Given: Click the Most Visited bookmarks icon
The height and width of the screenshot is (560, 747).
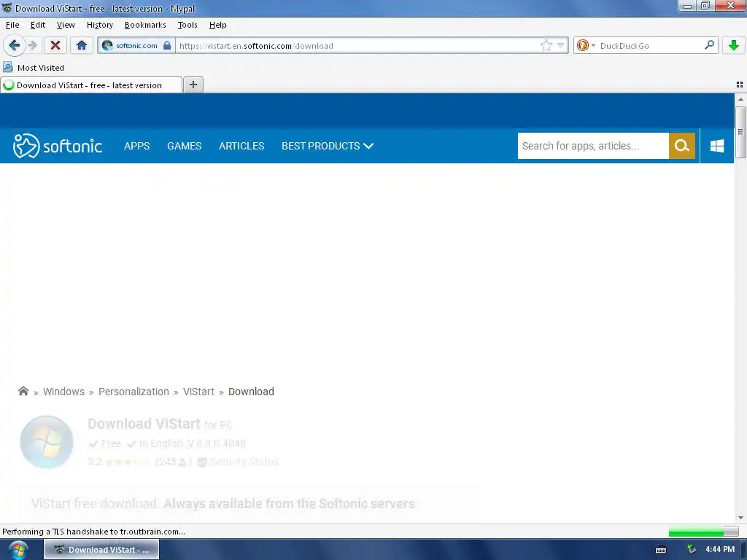Looking at the screenshot, I should click(x=8, y=67).
